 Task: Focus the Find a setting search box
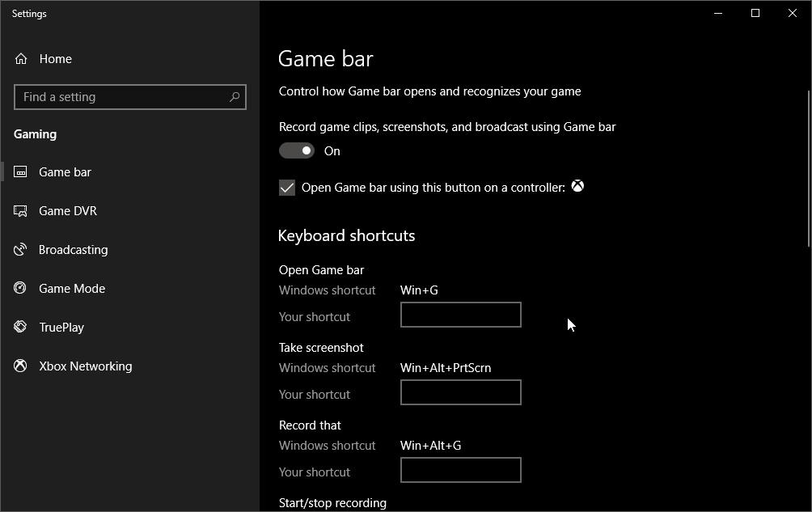tap(130, 97)
